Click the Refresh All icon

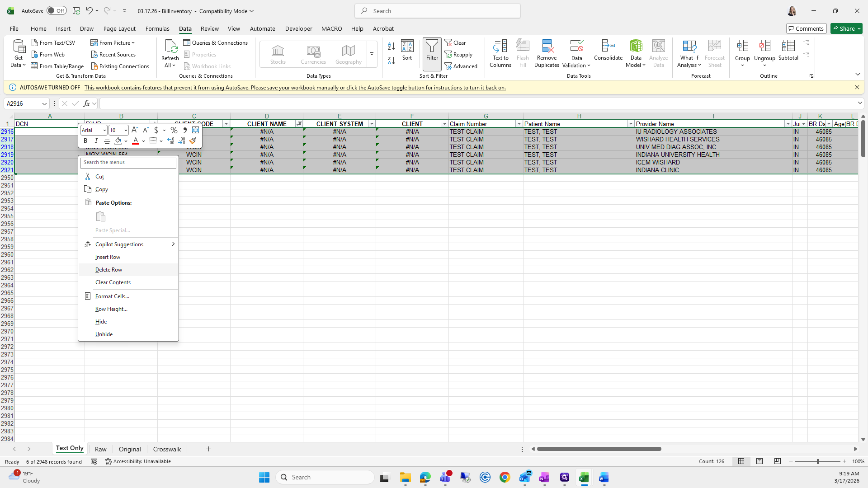pos(170,47)
